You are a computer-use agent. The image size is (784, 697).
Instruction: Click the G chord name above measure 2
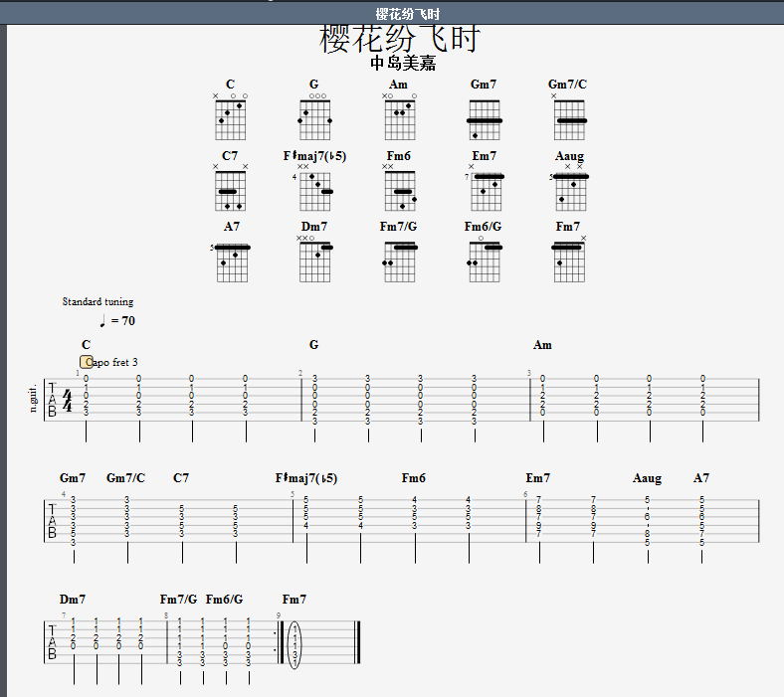[313, 345]
